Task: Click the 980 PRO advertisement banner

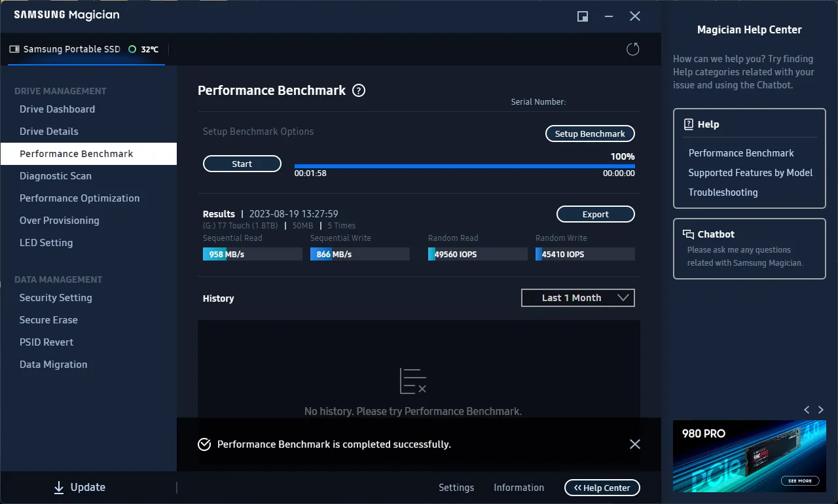Action: coord(750,456)
